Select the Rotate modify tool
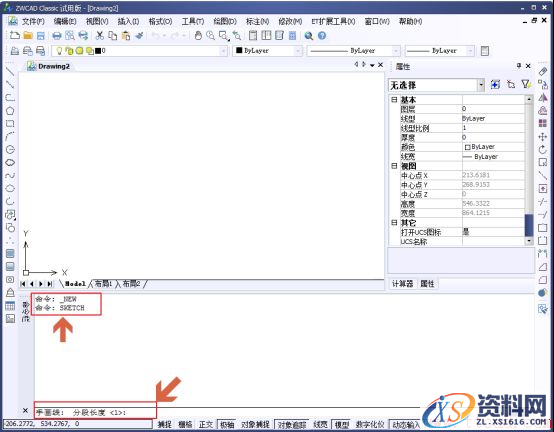 tap(543, 150)
